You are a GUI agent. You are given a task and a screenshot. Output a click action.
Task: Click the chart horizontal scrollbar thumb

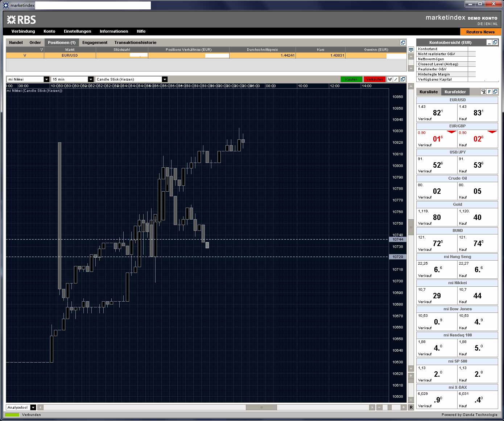pyautogui.click(x=261, y=408)
